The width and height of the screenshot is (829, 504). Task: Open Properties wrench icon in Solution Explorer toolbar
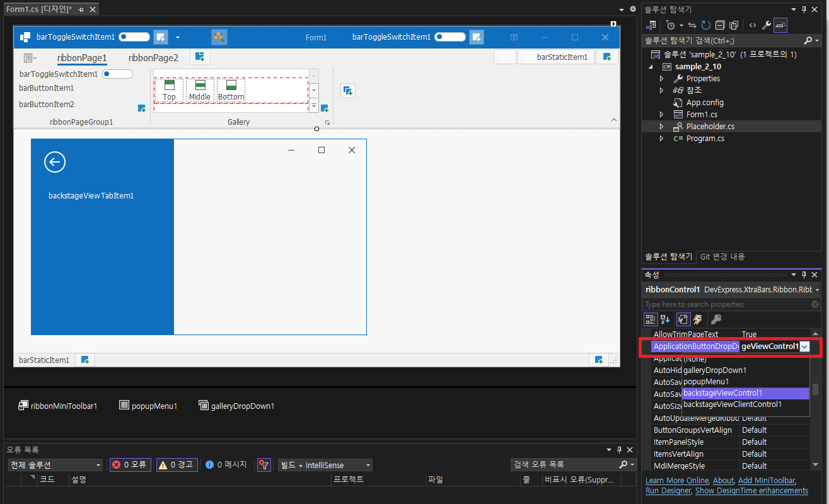767,25
